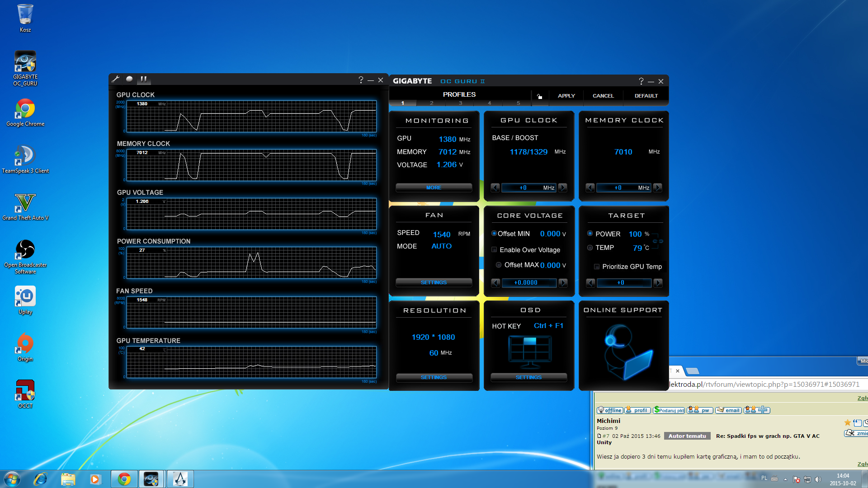Decrease the GPU Clock offset
Viewport: 868px width, 488px height.
pos(495,188)
